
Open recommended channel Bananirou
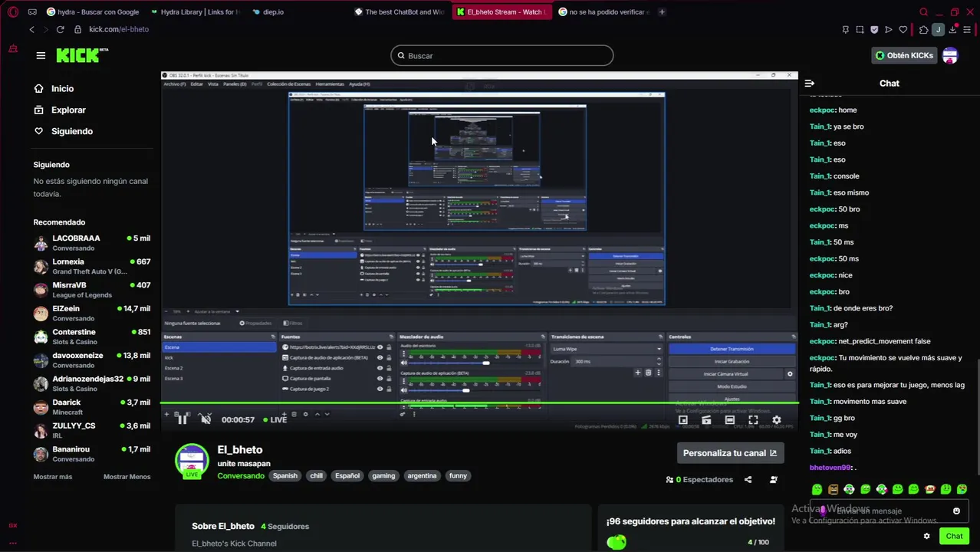click(x=92, y=454)
